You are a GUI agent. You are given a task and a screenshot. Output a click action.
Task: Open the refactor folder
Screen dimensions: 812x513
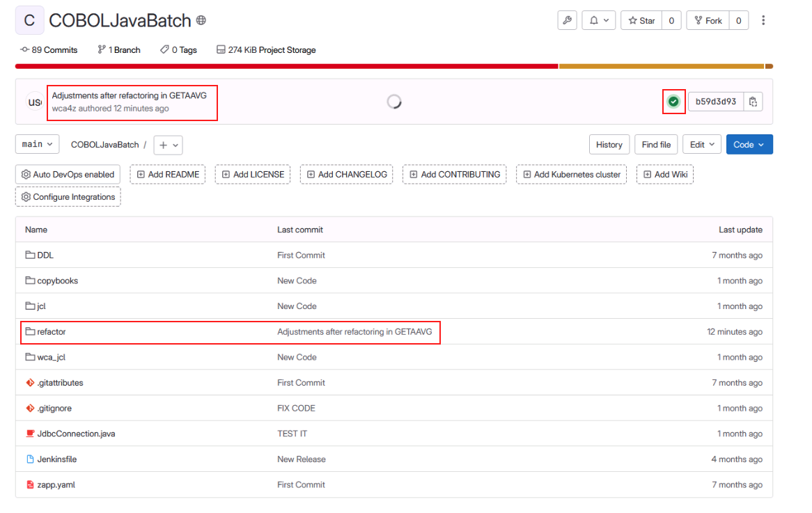52,332
